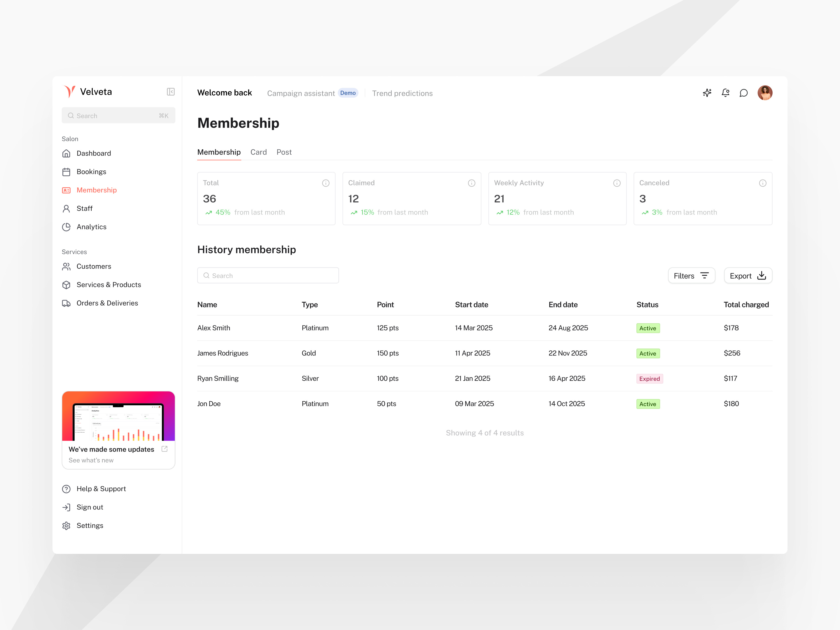Open Welcome back header tab
Image resolution: width=840 pixels, height=630 pixels.
pyautogui.click(x=224, y=93)
